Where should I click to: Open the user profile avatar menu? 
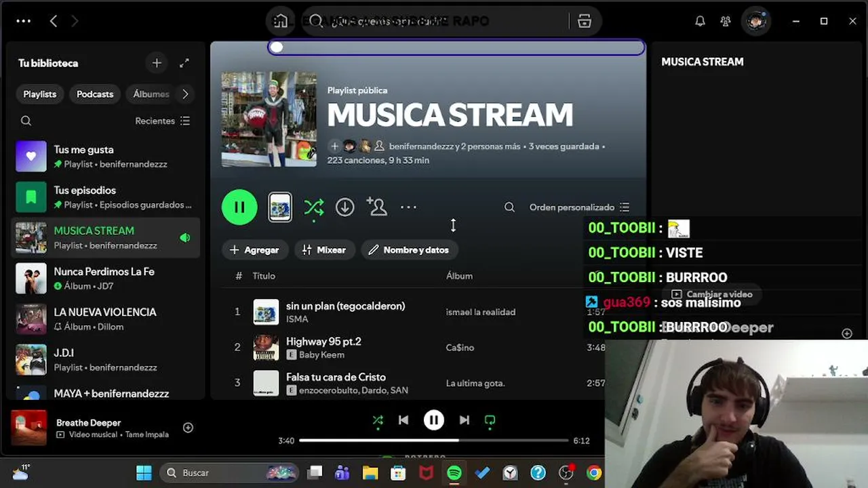(x=755, y=21)
